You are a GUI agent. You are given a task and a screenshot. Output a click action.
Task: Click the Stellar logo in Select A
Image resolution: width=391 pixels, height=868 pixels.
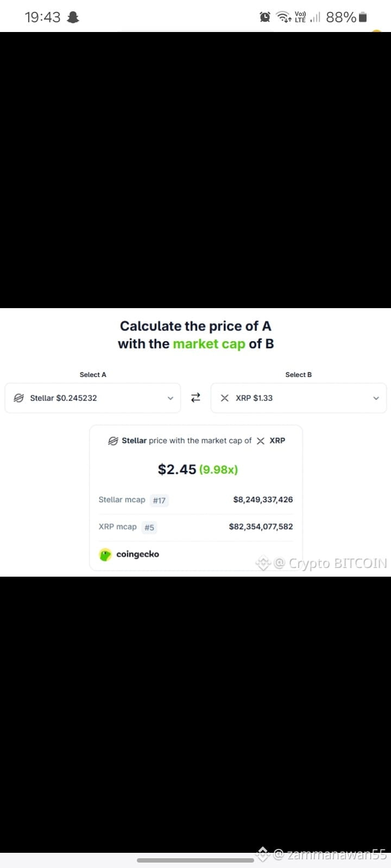(18, 398)
